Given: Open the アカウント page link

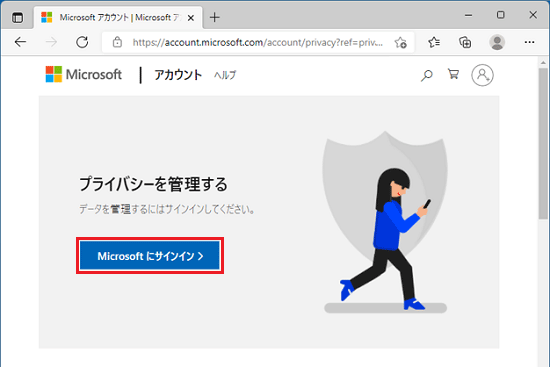Looking at the screenshot, I should [178, 75].
